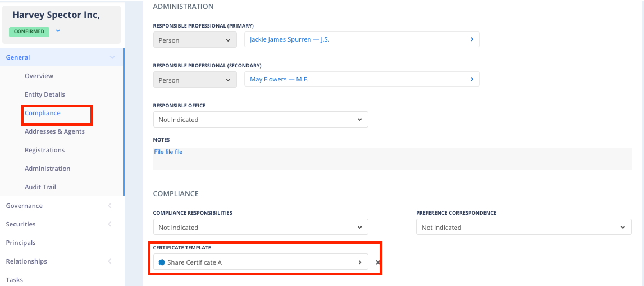Screen dimensions: 644x286
Task: Expand the Relationships section
Action: click(x=110, y=261)
